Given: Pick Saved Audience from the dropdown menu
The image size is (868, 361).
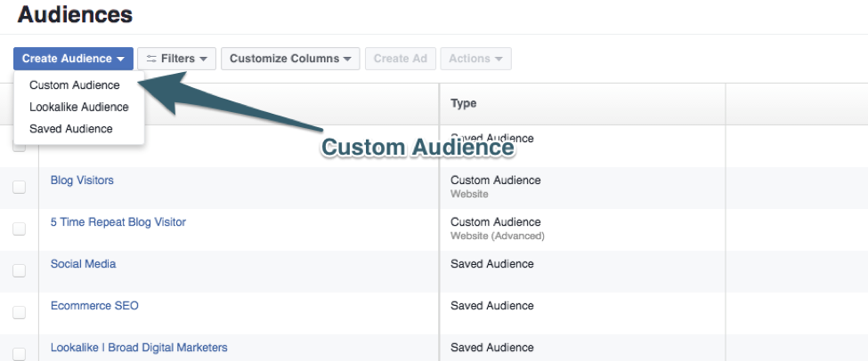Looking at the screenshot, I should tap(71, 129).
